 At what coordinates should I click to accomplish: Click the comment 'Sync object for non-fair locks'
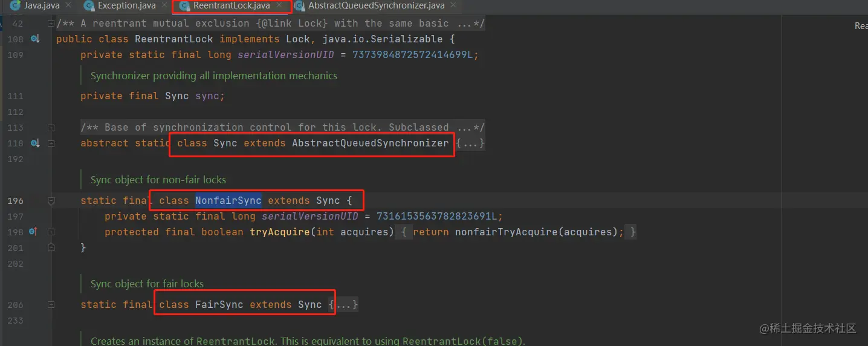[x=158, y=180]
